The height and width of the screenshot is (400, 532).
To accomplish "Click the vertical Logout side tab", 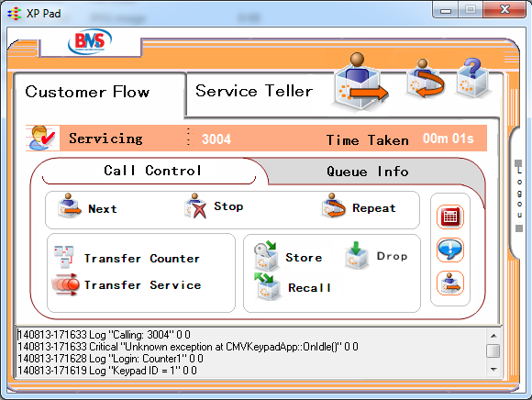I will tap(519, 195).
